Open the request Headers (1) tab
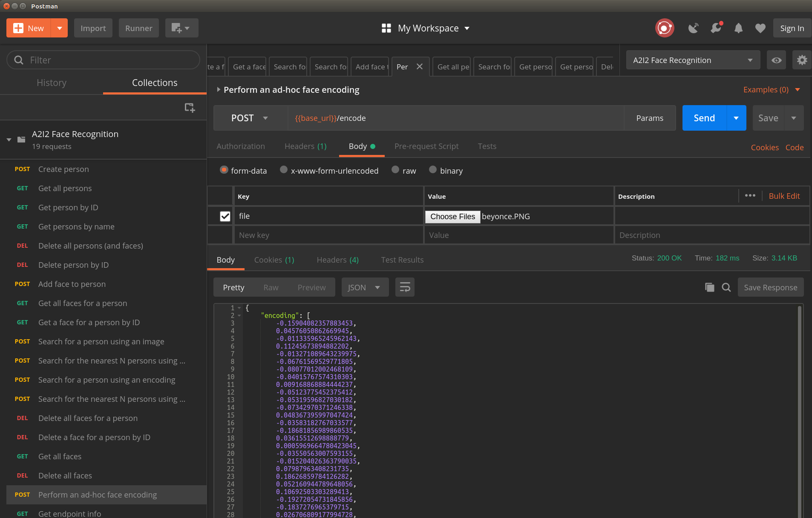 pos(305,146)
